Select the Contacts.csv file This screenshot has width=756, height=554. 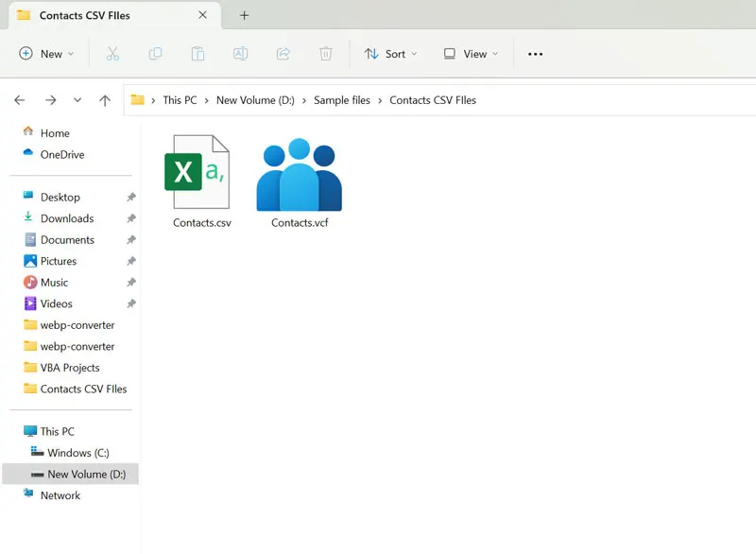(200, 182)
